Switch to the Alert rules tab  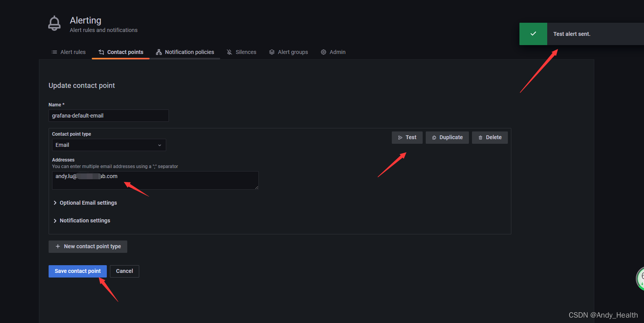69,52
